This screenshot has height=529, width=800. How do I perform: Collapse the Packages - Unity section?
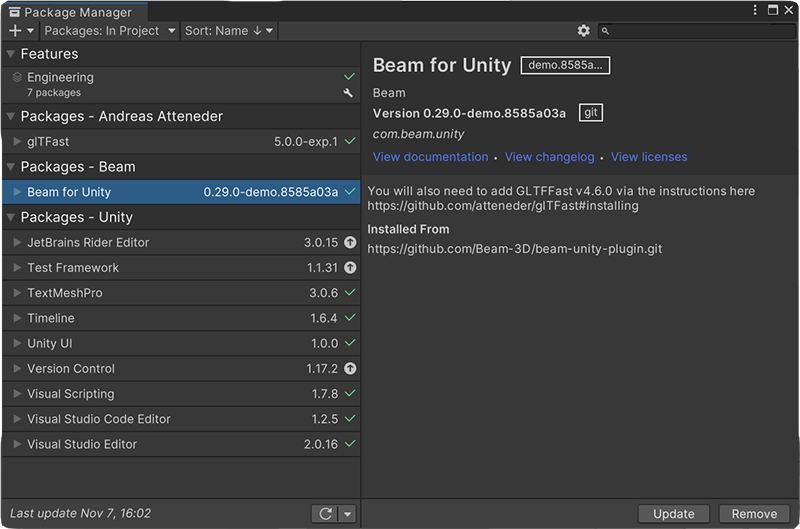point(10,217)
